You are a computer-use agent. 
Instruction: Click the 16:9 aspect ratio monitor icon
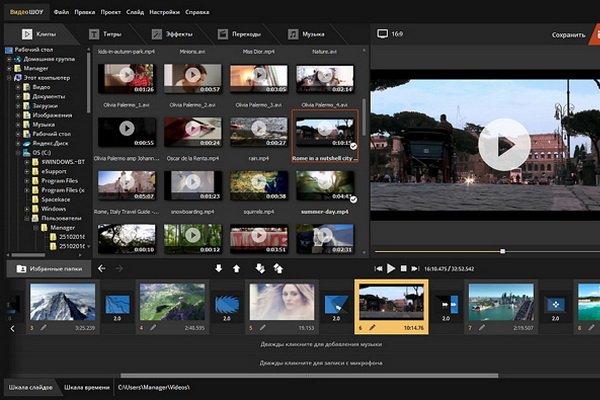382,34
